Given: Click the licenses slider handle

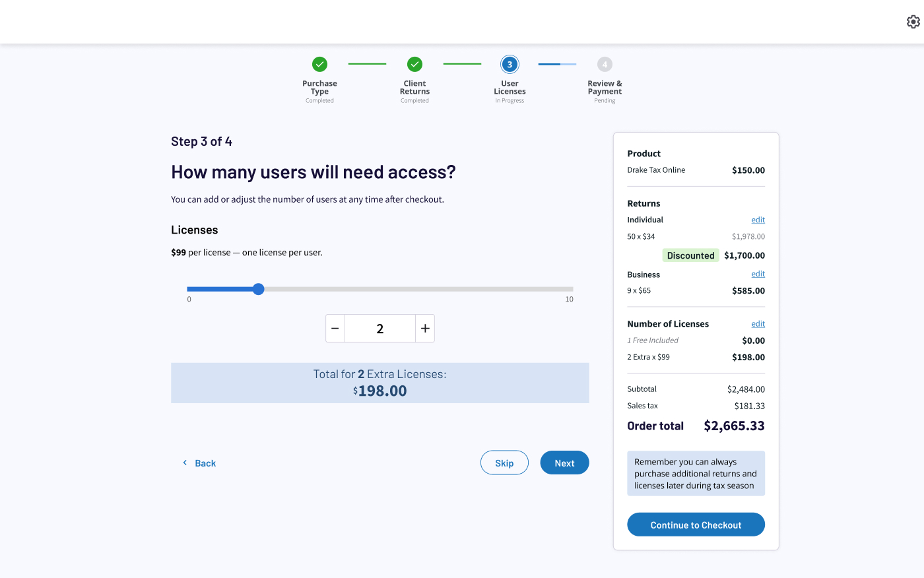Looking at the screenshot, I should (259, 289).
